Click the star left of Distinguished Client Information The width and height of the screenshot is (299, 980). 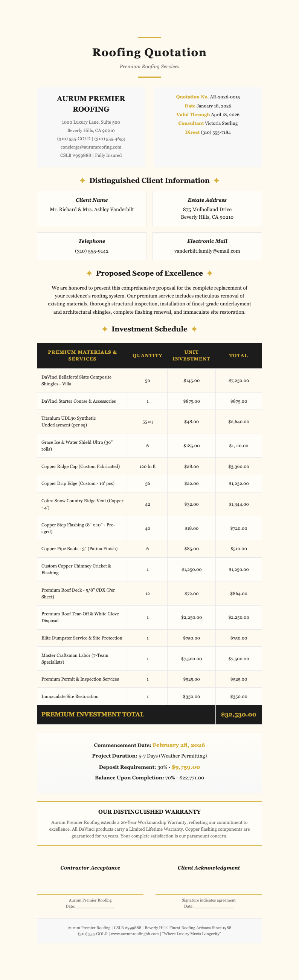82,181
